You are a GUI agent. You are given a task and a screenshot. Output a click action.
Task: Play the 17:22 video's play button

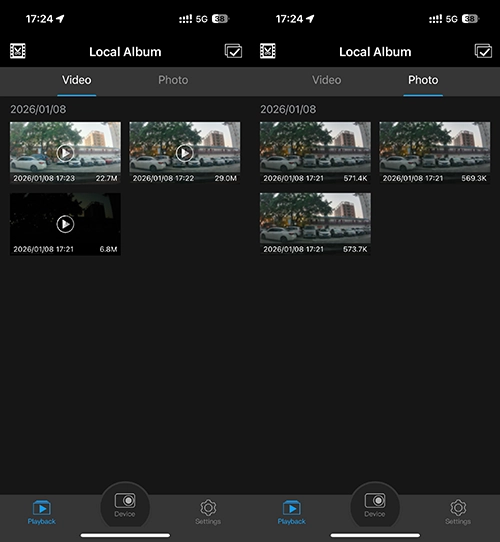185,152
